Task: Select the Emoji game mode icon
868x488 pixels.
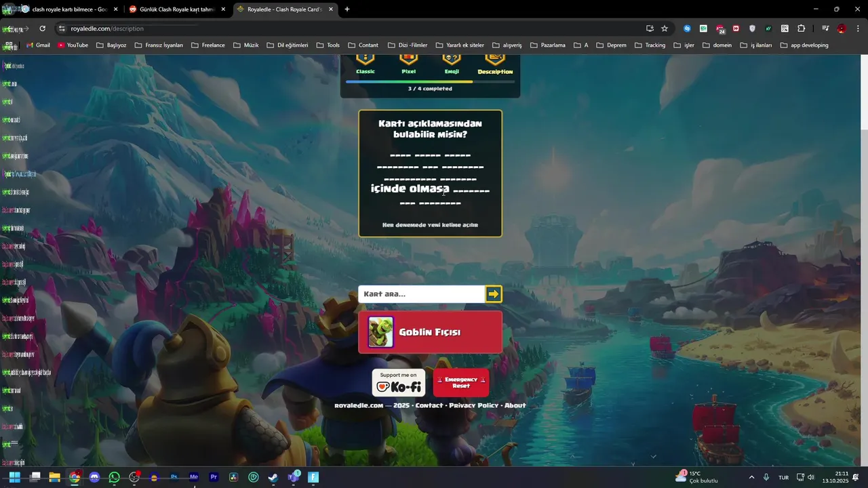Action: point(452,60)
